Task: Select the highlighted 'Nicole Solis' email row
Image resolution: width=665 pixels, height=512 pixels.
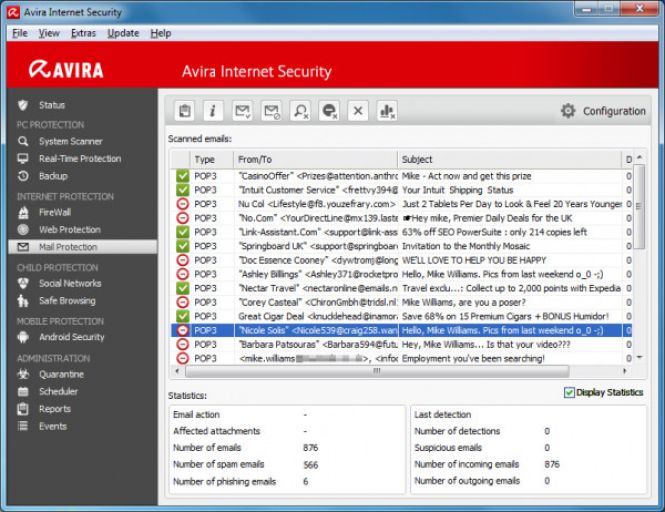Action: pyautogui.click(x=401, y=330)
